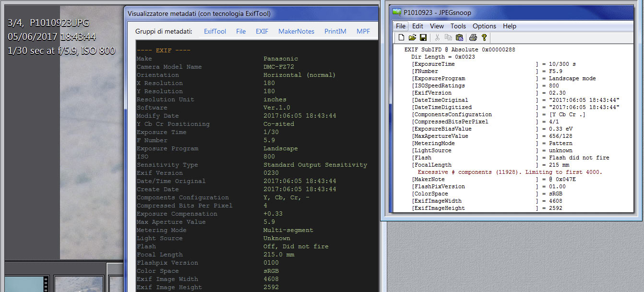Open the View menu in JPEGsnoop
This screenshot has width=644, height=292.
[x=437, y=26]
